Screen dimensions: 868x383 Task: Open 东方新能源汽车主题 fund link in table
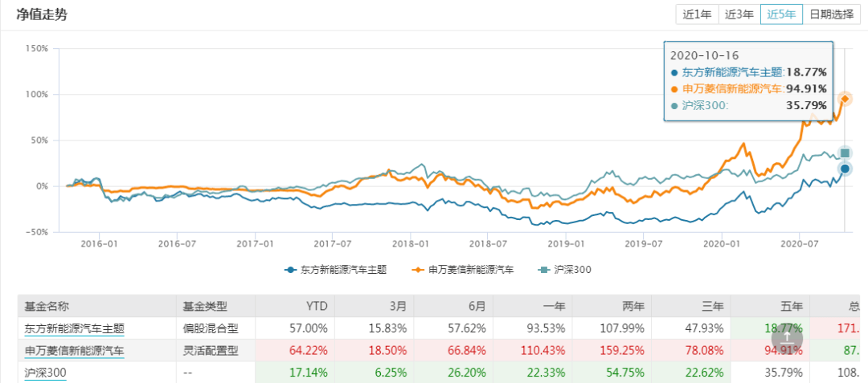[x=74, y=328]
